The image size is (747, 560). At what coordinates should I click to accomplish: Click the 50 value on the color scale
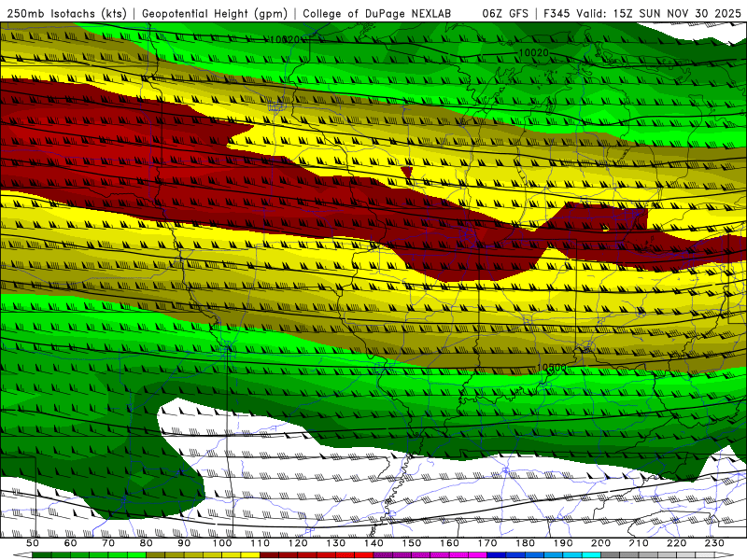click(x=33, y=543)
